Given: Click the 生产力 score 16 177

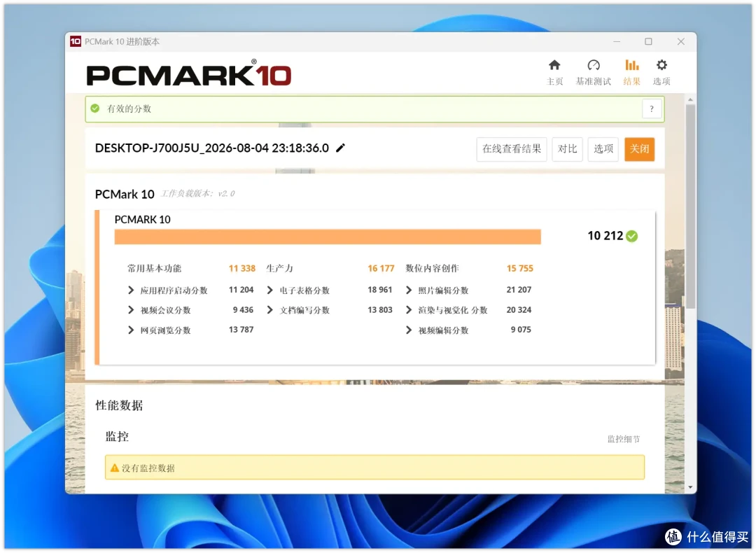Looking at the screenshot, I should 381,268.
